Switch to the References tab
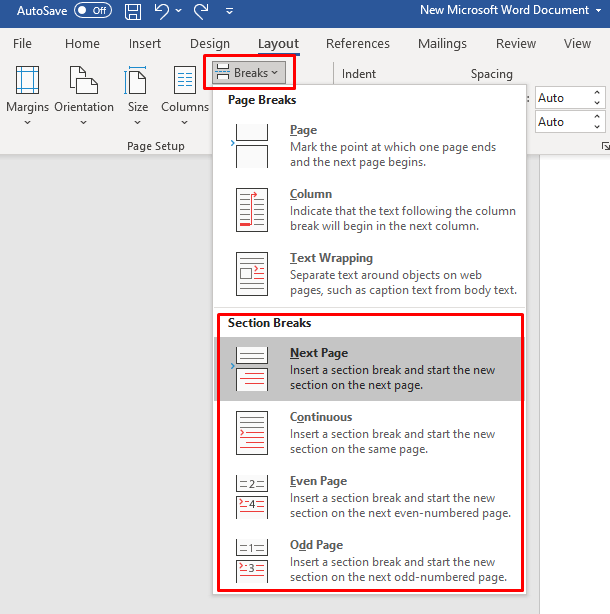 point(357,44)
